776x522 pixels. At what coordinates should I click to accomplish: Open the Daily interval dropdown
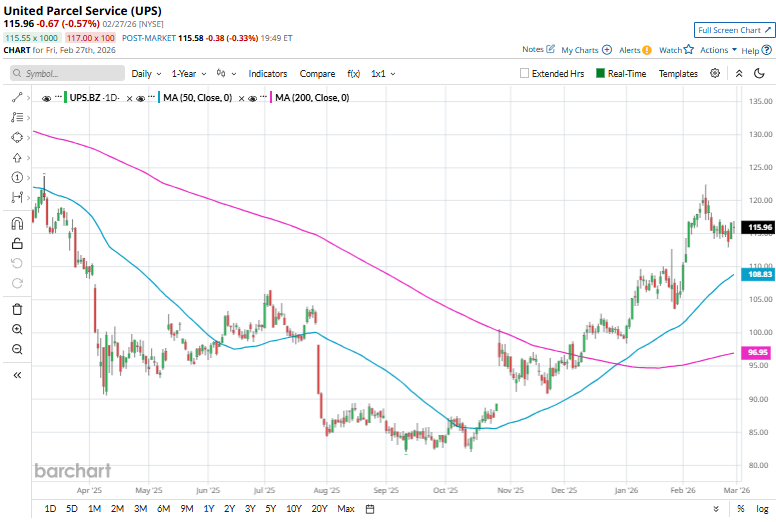[x=146, y=74]
